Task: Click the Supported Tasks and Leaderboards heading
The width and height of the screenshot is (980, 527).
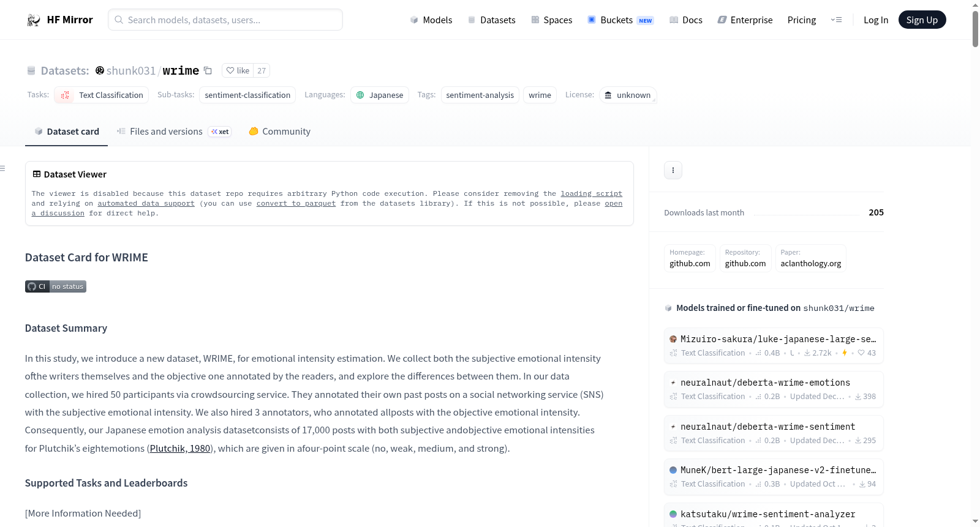Action: [107, 483]
